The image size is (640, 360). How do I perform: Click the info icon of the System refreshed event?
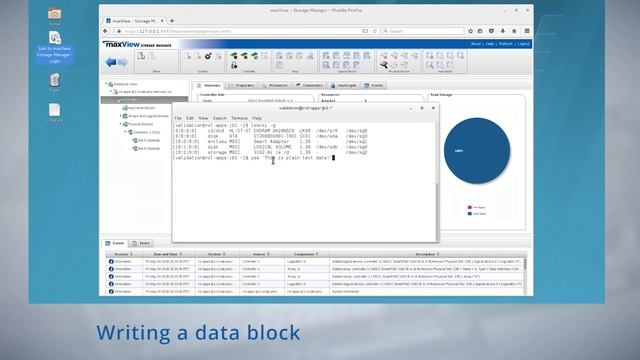tap(111, 291)
